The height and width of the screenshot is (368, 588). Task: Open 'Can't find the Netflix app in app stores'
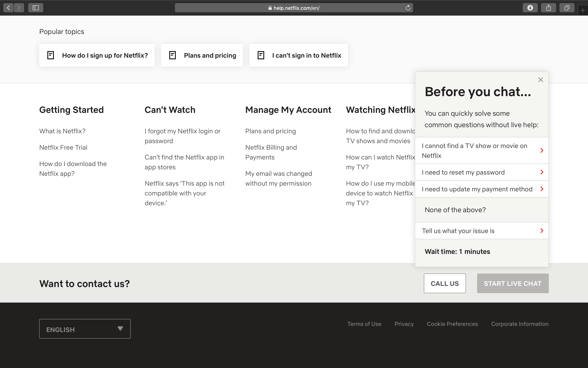pos(184,162)
